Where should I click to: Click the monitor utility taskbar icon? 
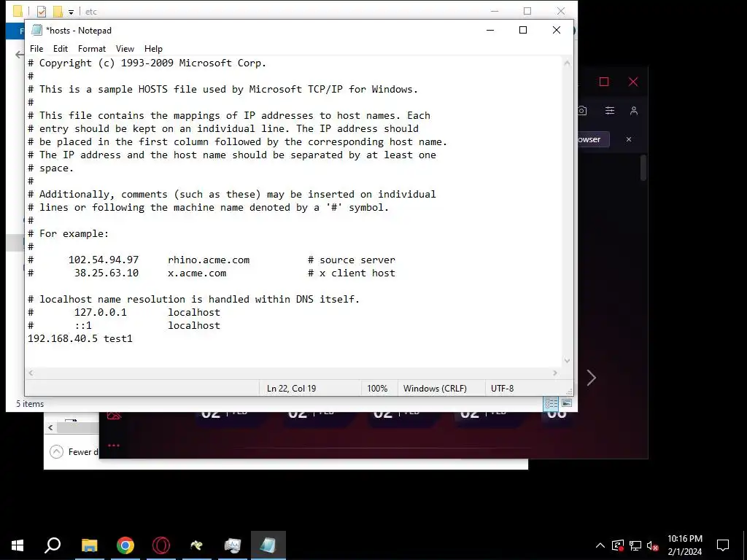(233, 545)
